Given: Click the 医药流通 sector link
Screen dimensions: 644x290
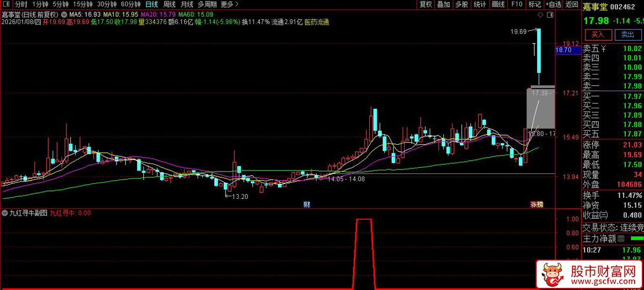Looking at the screenshot, I should [317, 22].
